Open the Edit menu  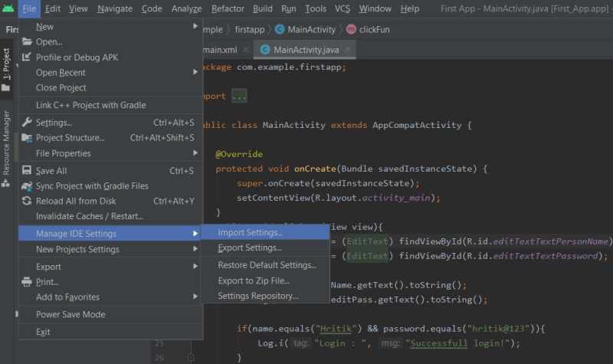(52, 8)
